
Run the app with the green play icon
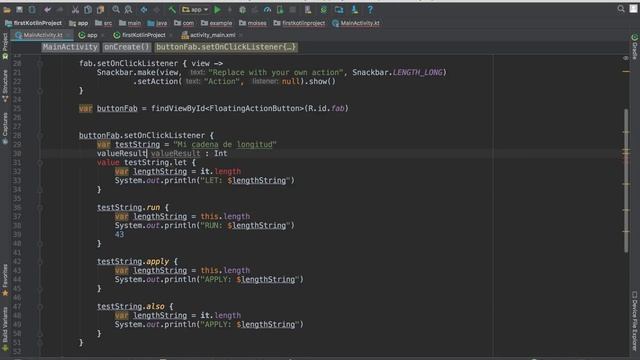tap(218, 9)
